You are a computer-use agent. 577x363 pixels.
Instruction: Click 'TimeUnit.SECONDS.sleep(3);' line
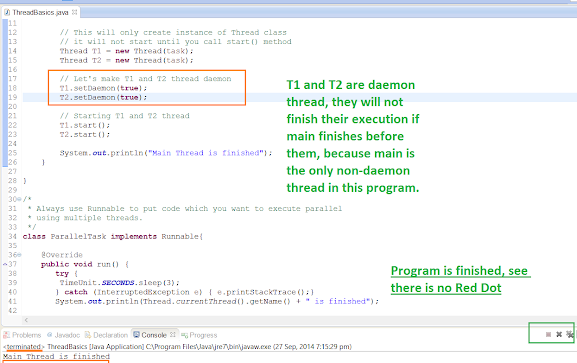[120, 283]
